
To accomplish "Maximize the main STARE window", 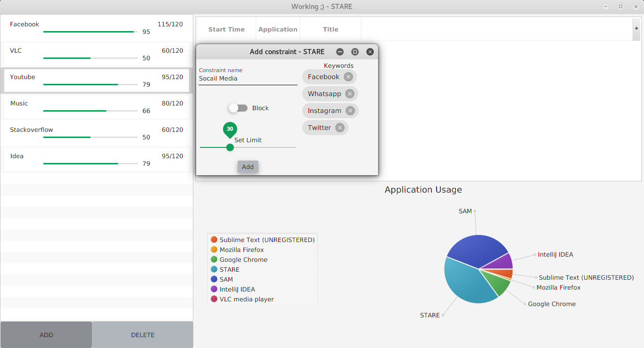I will [x=620, y=7].
